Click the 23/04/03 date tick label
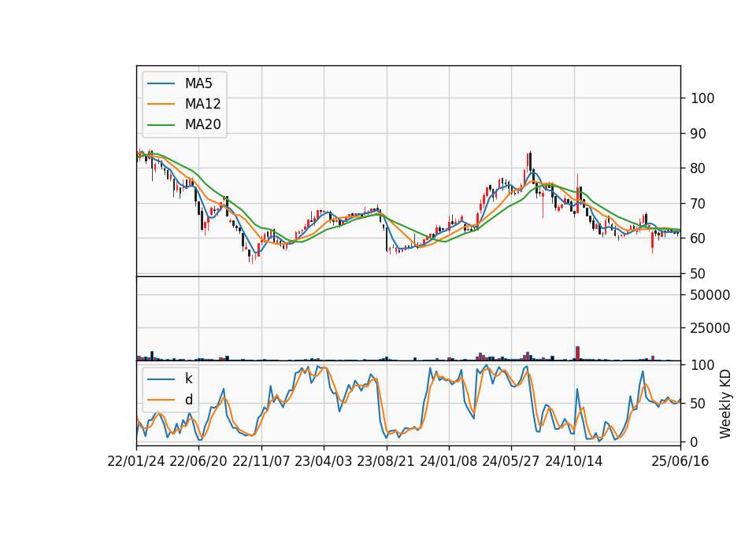756x543 pixels. click(324, 461)
